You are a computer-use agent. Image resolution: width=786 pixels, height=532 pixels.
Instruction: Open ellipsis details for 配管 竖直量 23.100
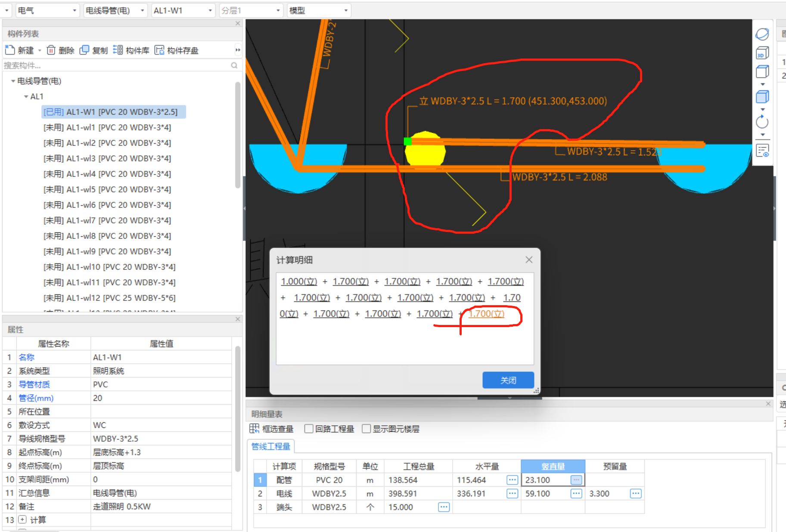[576, 480]
